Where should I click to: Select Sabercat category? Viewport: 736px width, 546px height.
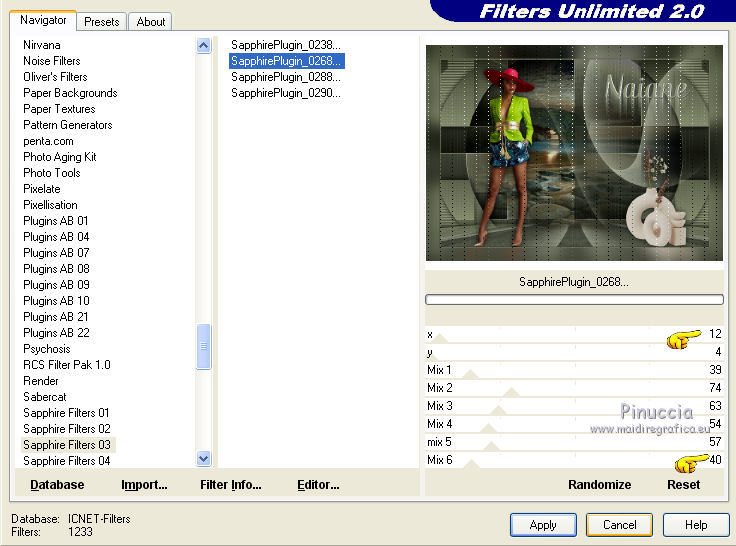(x=45, y=397)
